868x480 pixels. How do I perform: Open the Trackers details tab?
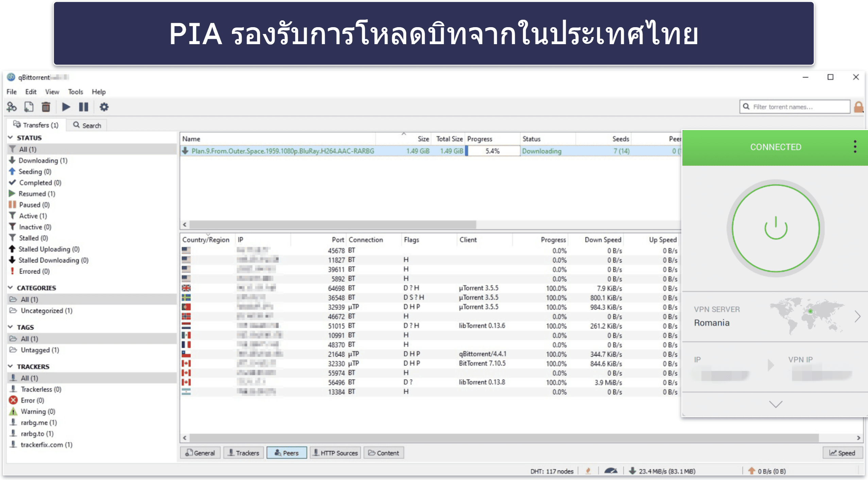coord(243,453)
